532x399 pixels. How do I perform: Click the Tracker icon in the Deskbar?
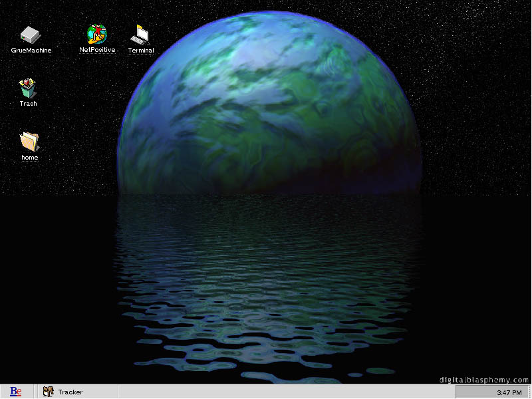click(48, 392)
